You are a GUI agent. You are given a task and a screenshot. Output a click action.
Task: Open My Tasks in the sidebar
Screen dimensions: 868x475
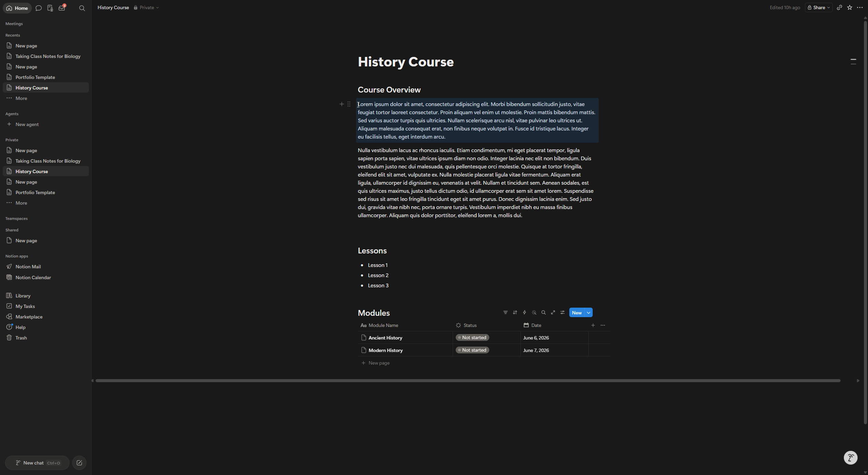coord(46,306)
